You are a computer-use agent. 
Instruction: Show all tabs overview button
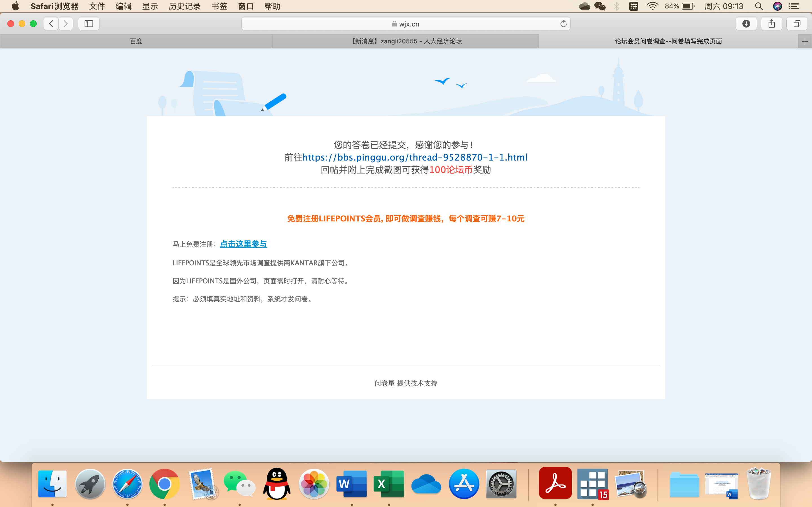pos(796,23)
